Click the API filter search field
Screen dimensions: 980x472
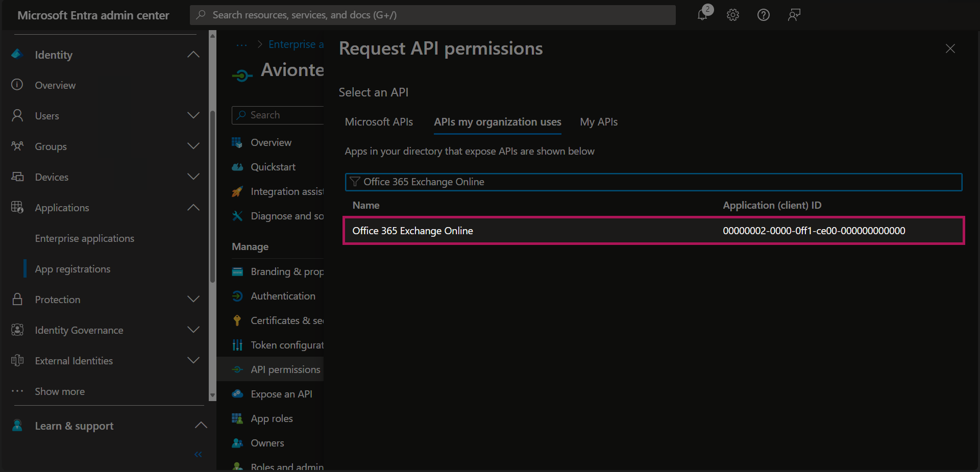pos(653,182)
